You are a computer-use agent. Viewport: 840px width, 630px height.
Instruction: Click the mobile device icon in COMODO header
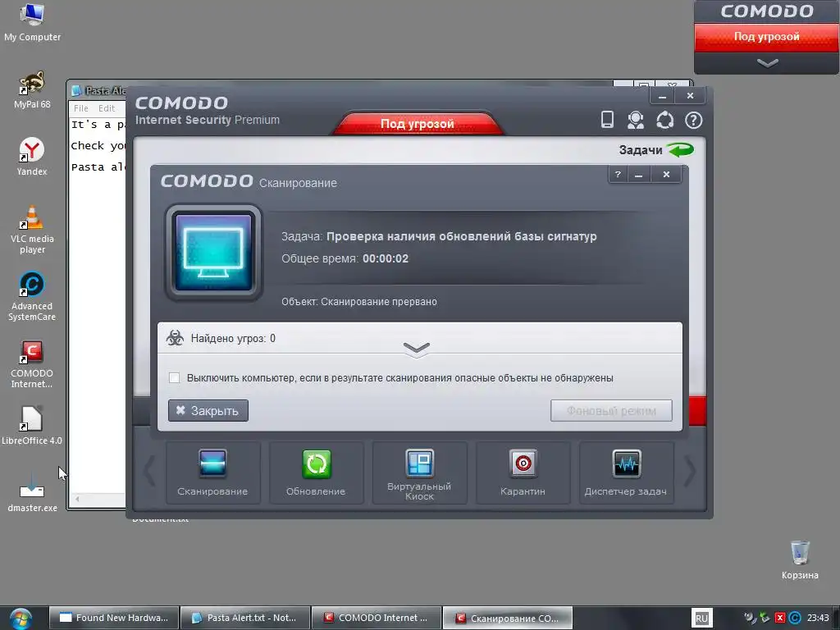click(607, 120)
